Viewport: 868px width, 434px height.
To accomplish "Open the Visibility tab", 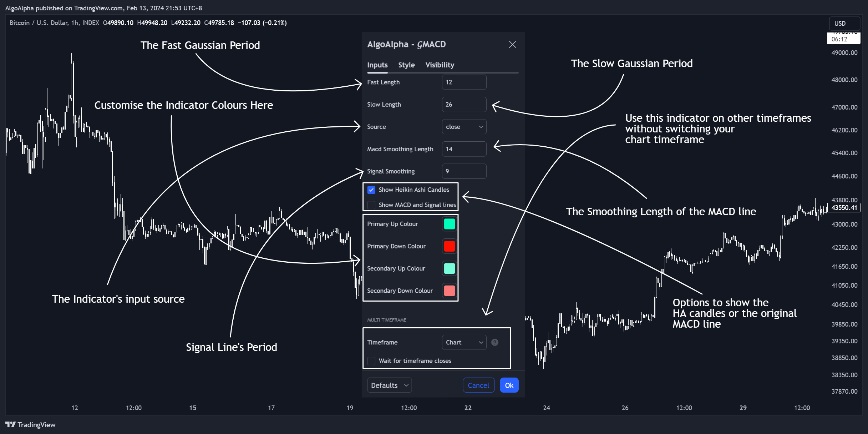I will (440, 65).
